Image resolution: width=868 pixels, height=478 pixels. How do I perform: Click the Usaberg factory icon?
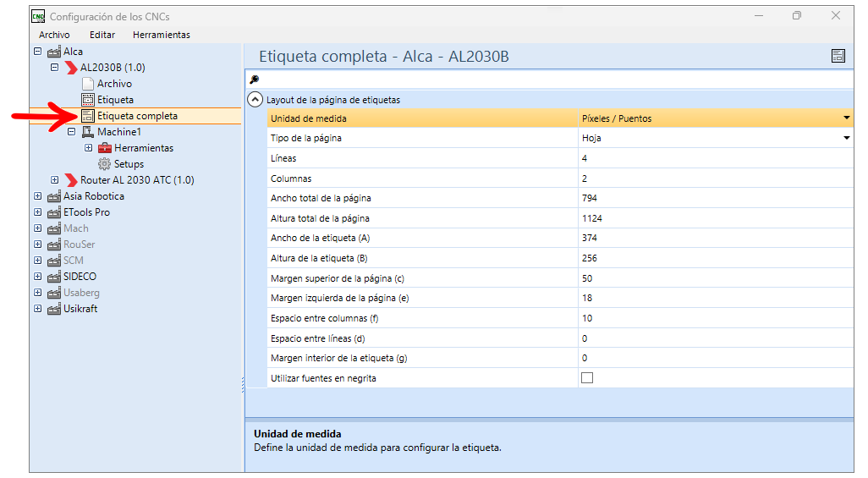(x=53, y=293)
